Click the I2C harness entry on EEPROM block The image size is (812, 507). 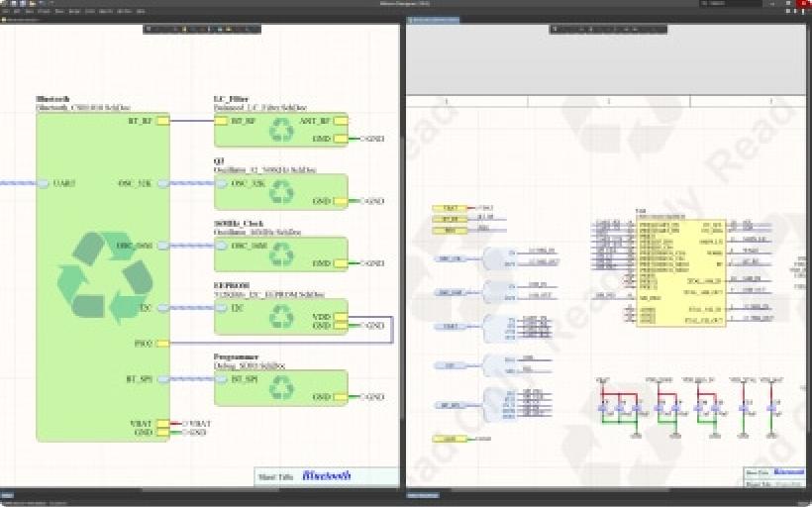click(221, 308)
